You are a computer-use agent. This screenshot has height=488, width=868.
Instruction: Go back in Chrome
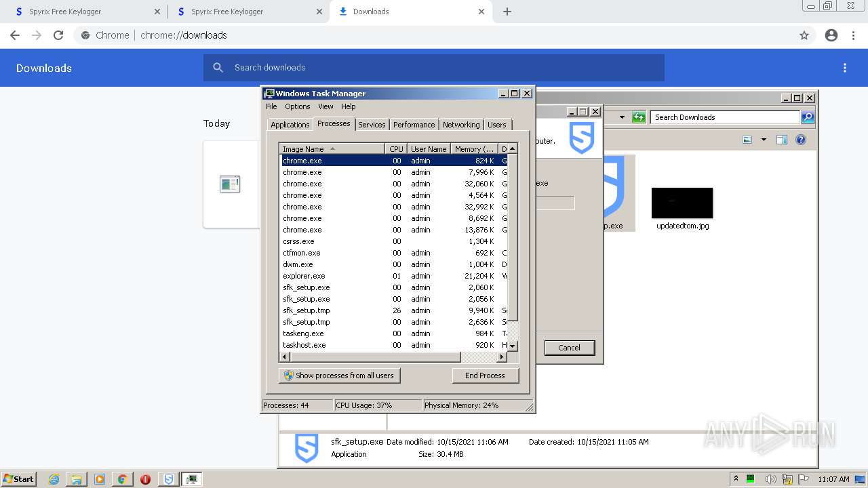pyautogui.click(x=15, y=35)
